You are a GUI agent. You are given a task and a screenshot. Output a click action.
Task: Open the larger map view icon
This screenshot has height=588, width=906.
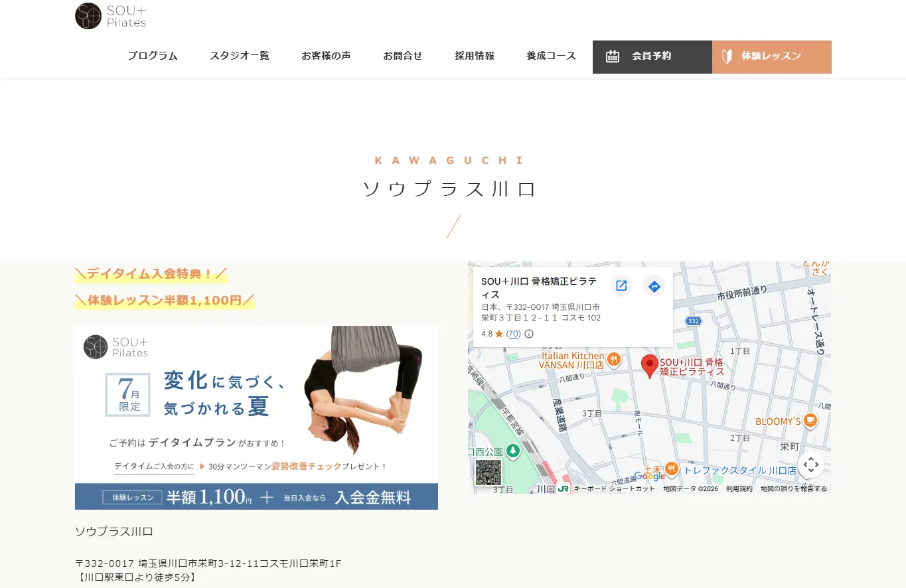(621, 285)
